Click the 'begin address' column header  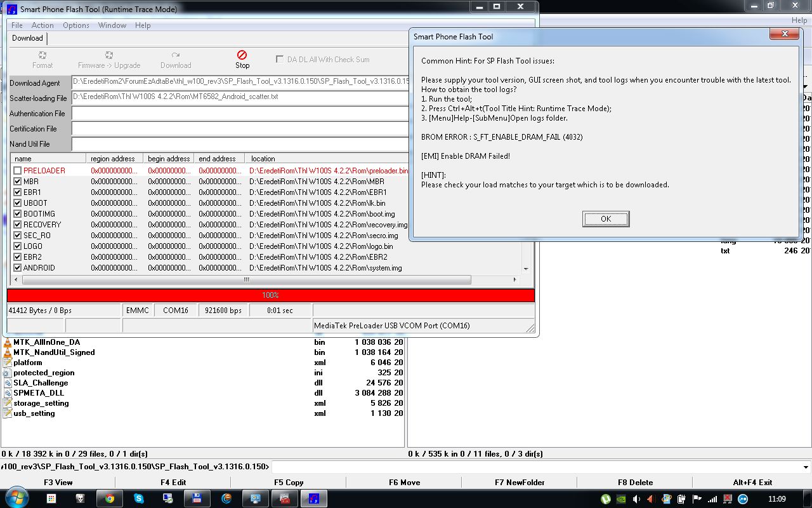coord(169,159)
